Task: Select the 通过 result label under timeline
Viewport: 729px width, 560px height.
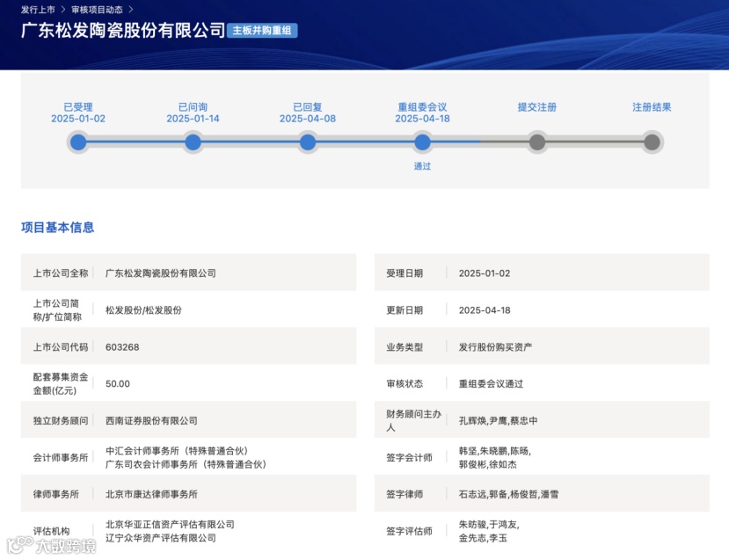Action: (x=422, y=166)
